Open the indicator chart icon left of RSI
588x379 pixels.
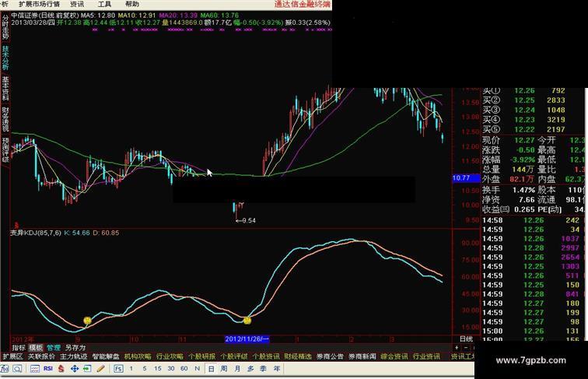click(x=35, y=368)
